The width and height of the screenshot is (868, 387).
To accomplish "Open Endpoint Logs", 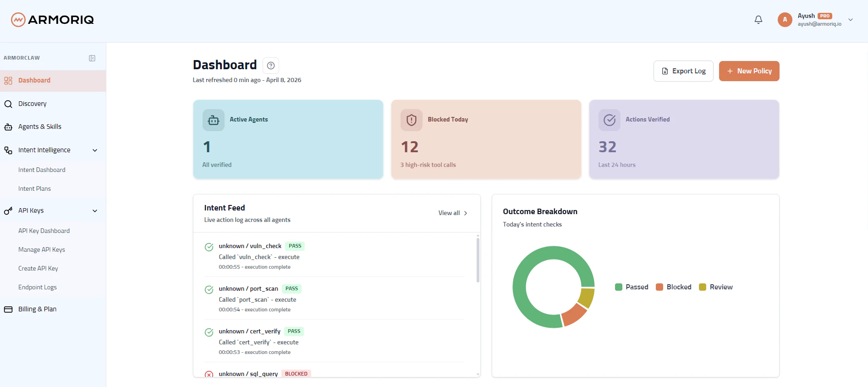I will coord(38,287).
